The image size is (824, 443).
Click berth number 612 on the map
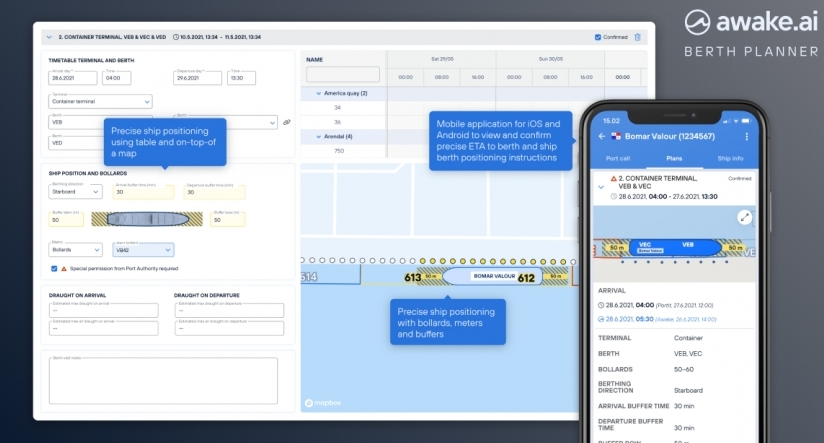tap(526, 278)
